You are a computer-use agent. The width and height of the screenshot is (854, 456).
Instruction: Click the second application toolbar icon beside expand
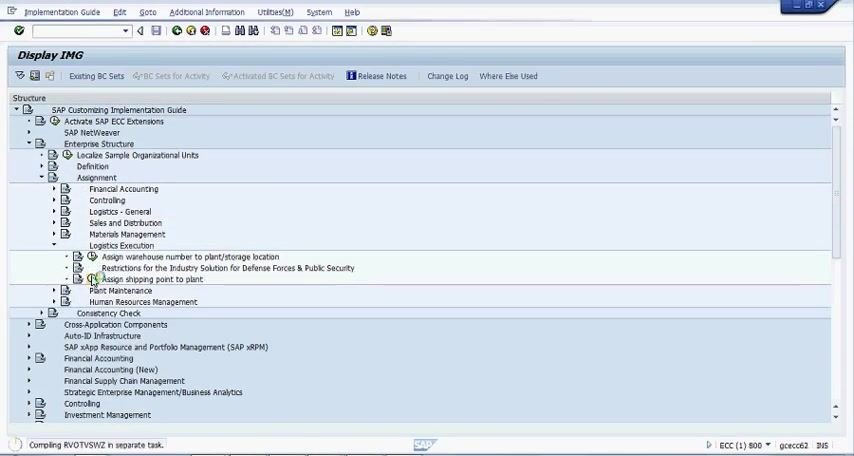(35, 76)
